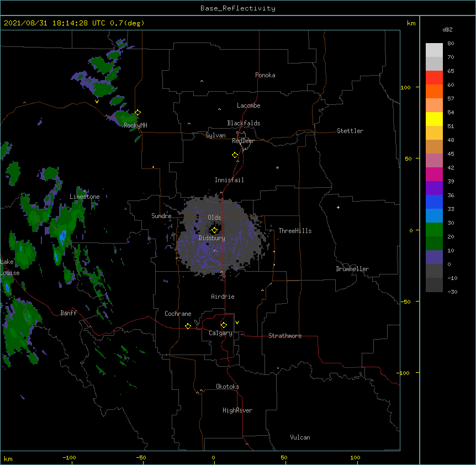Click the Lacombe city label
This screenshot has height=465, width=476.
[248, 105]
